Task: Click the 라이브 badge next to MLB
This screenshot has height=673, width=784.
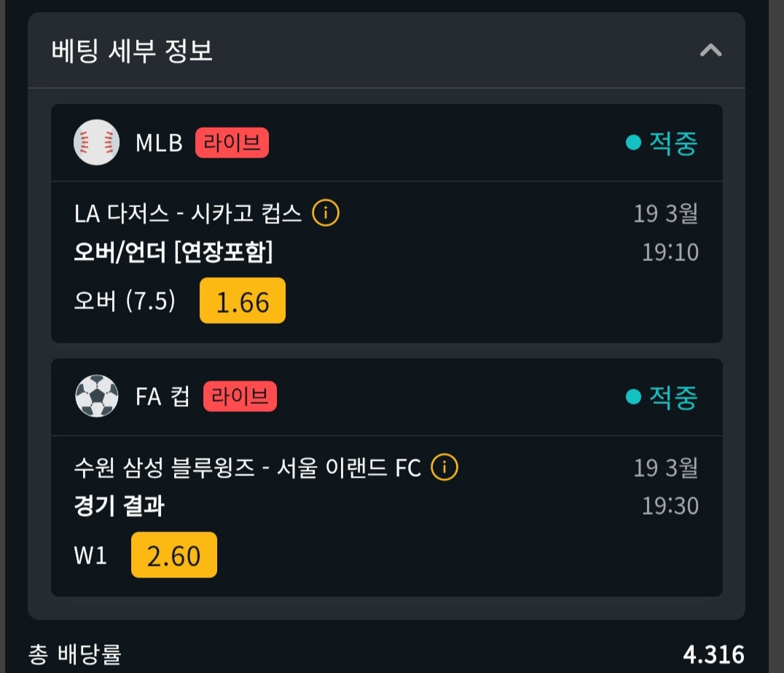Action: (x=232, y=143)
